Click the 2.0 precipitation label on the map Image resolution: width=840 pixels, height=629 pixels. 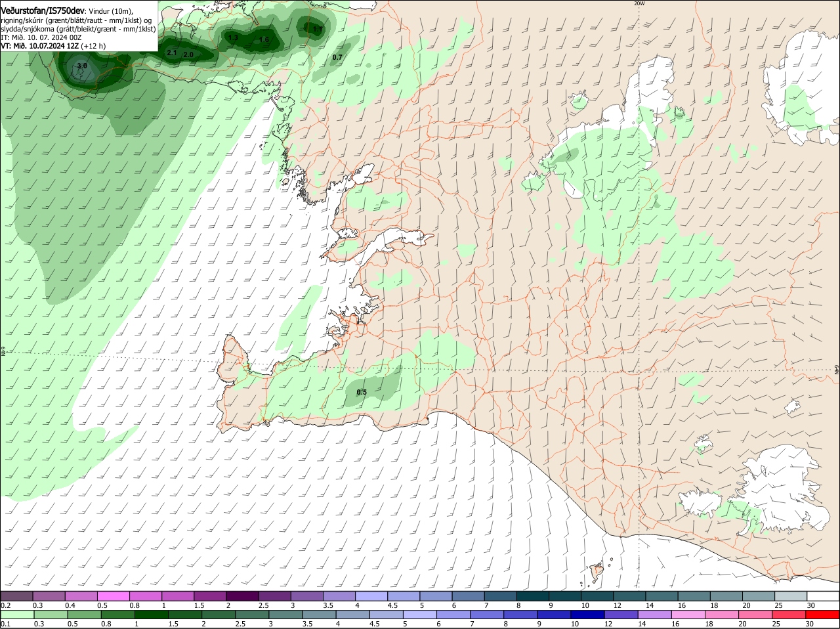point(188,54)
